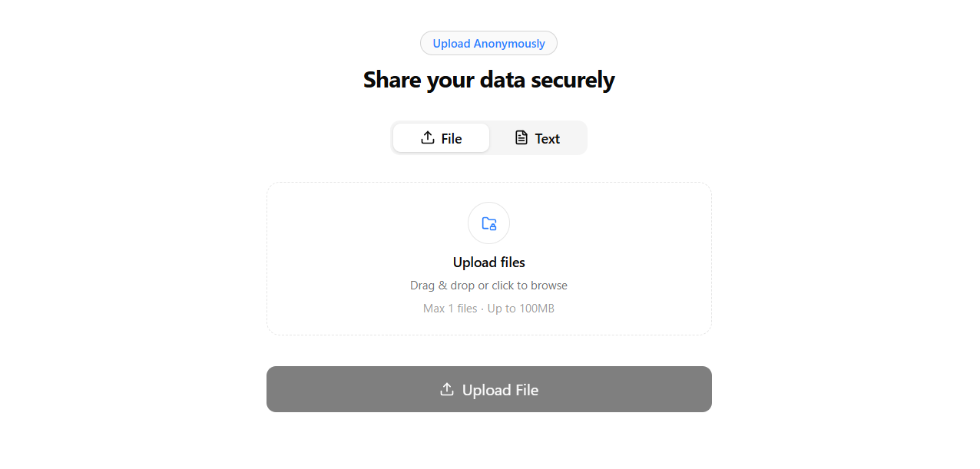980x469 pixels.
Task: Click the Upload Anonymously badge
Action: point(488,43)
